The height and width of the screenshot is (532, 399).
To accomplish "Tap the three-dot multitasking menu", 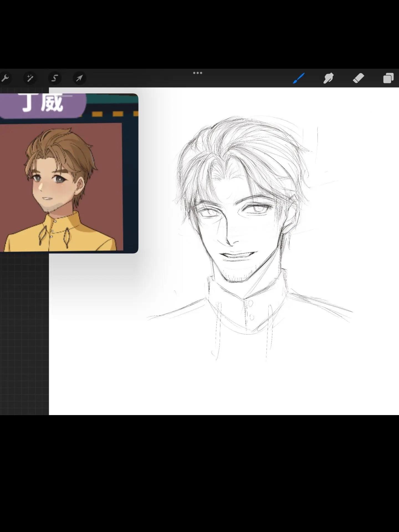I will (198, 73).
